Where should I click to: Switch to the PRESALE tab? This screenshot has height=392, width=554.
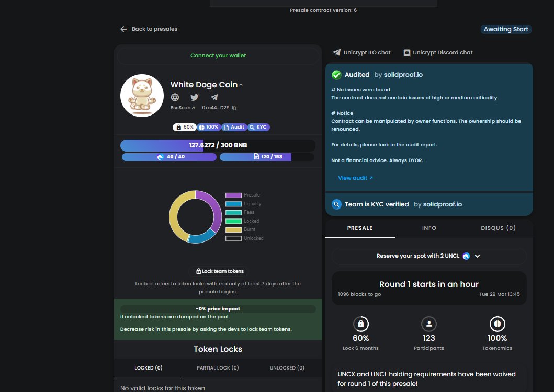(360, 228)
